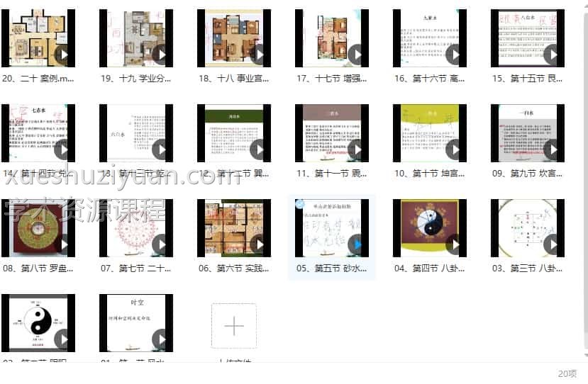The image size is (588, 384).
Task: Start video 16 第十六节 via its play icon
Action: click(454, 54)
